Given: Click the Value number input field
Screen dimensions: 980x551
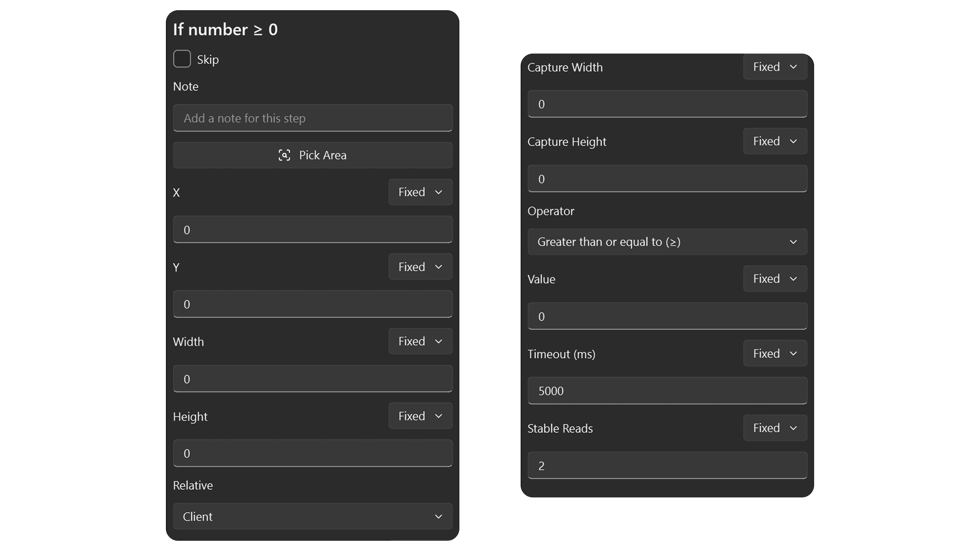Looking at the screenshot, I should point(667,316).
